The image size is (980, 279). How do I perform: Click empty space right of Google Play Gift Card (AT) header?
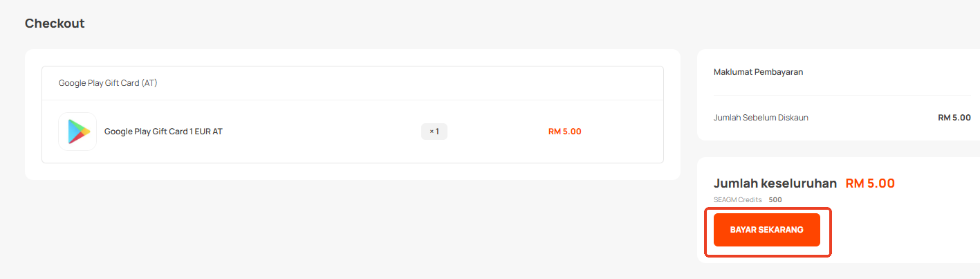(x=415, y=83)
